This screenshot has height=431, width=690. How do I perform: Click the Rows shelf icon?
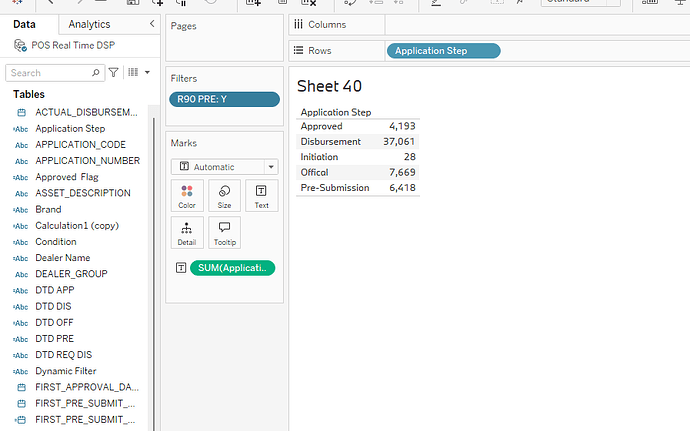tap(298, 50)
